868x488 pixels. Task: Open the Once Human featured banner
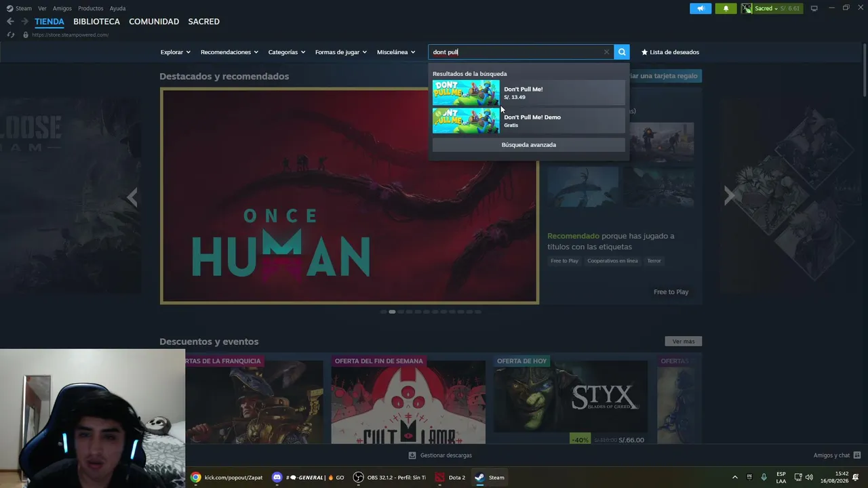(349, 196)
